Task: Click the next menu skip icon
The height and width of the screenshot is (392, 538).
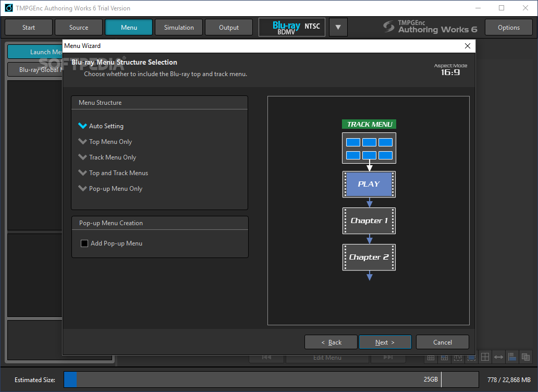Action: coord(388,358)
